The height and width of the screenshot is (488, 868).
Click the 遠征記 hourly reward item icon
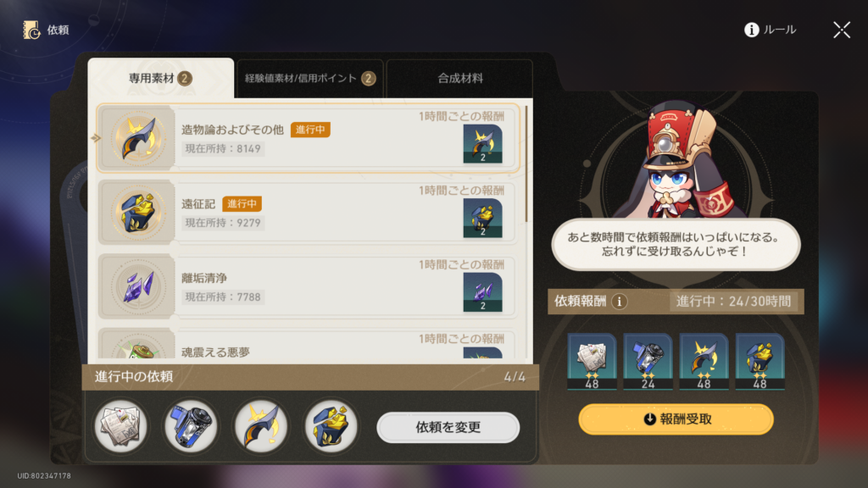[x=482, y=218]
